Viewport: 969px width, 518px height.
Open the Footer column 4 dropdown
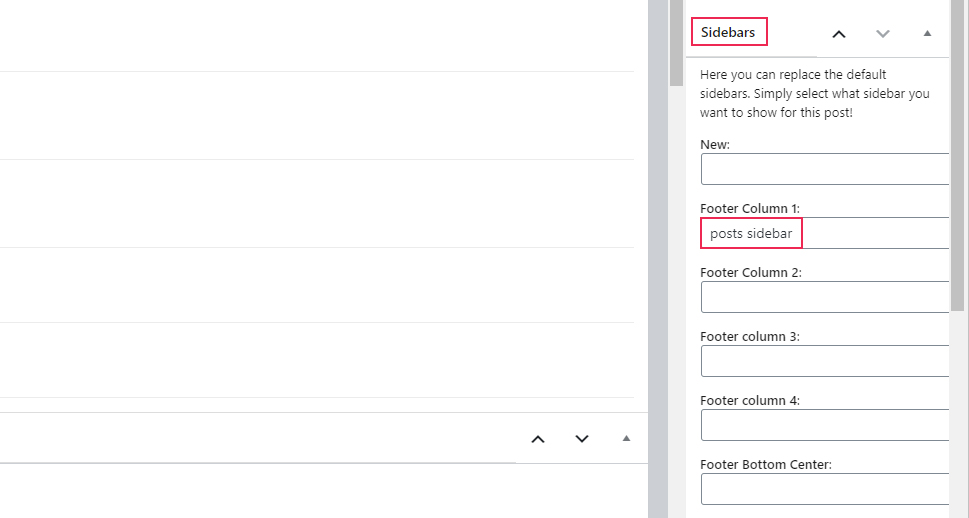825,425
